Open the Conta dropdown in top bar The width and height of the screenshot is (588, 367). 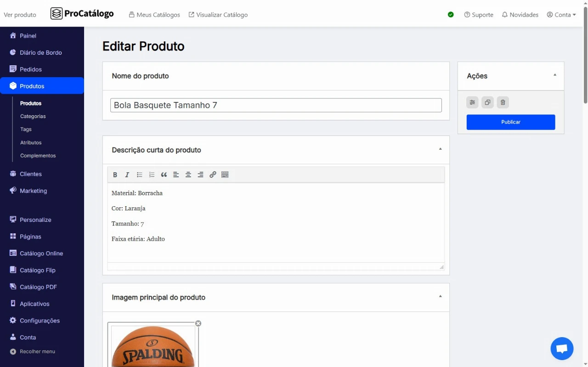[561, 15]
